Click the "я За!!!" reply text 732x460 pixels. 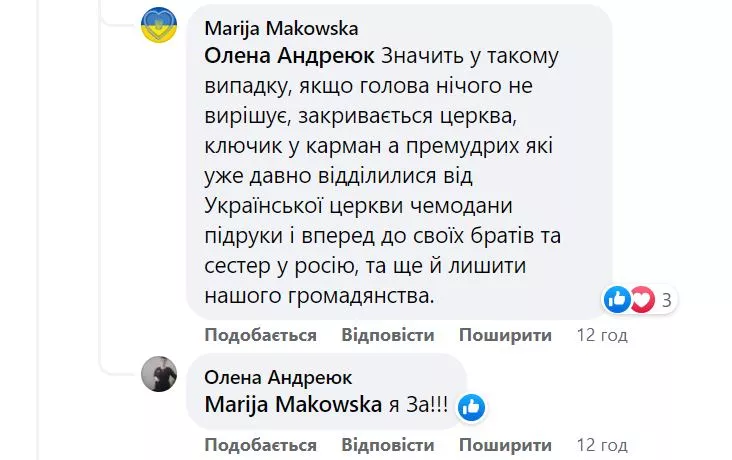pos(418,405)
